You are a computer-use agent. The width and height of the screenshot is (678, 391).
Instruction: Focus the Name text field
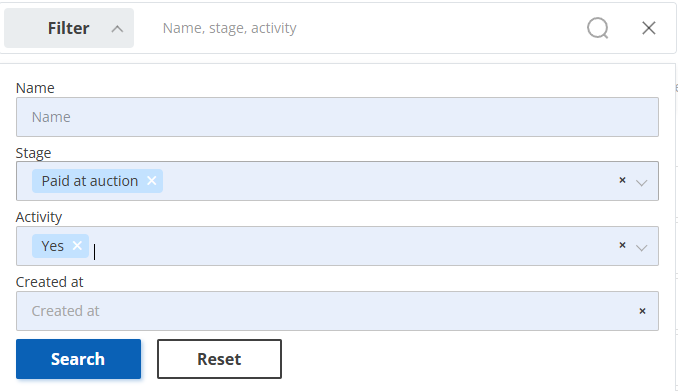(337, 117)
